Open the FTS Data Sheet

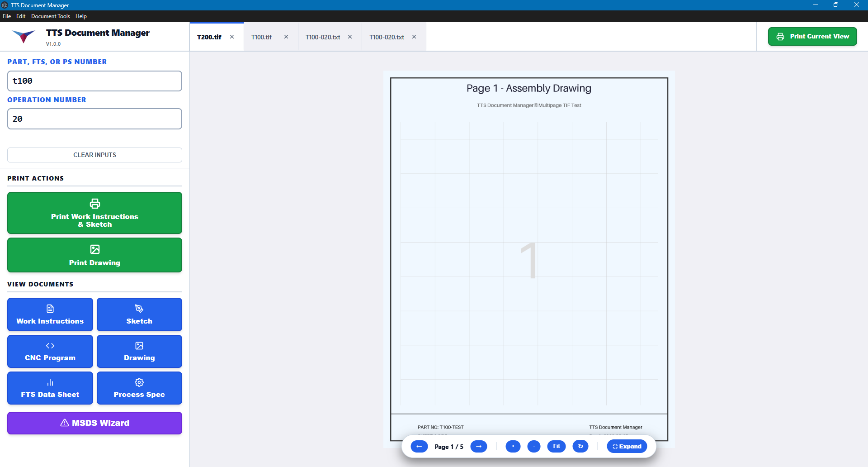point(50,388)
